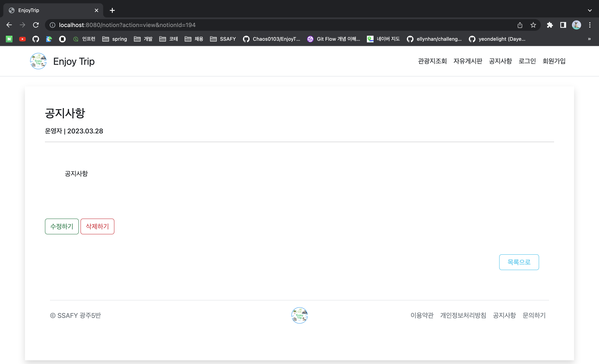Screen dimensions: 599x364
Task: Click the browser reload page icon
Action: pyautogui.click(x=36, y=25)
